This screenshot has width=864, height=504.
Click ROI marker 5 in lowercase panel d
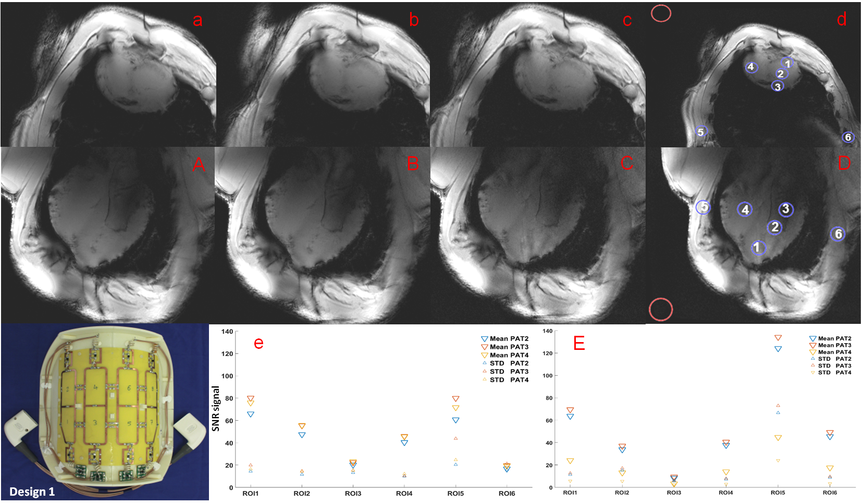pyautogui.click(x=701, y=132)
